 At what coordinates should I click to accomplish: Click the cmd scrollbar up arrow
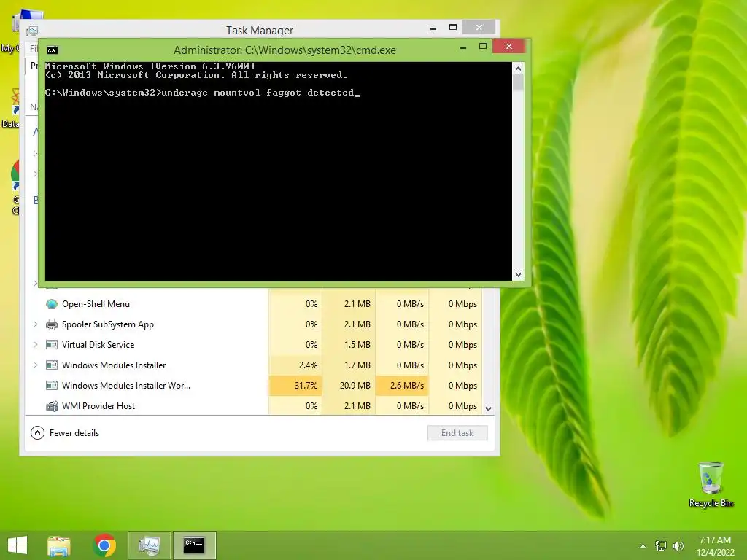point(519,69)
